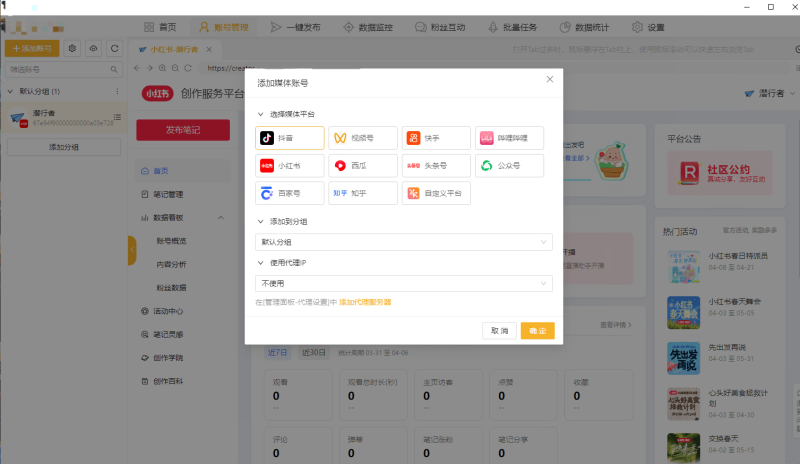Pick the 西瓜 platform option

point(363,165)
